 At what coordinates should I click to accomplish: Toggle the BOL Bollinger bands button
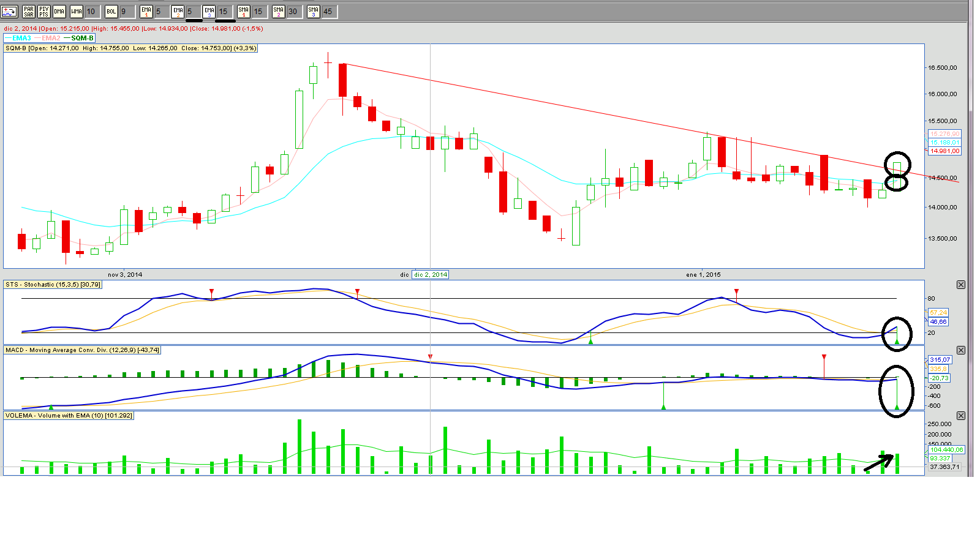[x=111, y=11]
